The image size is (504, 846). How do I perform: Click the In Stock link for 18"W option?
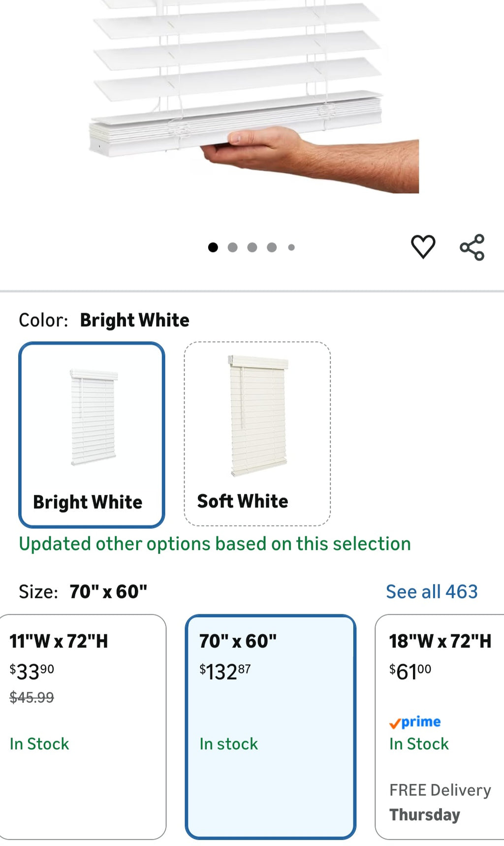coord(419,744)
